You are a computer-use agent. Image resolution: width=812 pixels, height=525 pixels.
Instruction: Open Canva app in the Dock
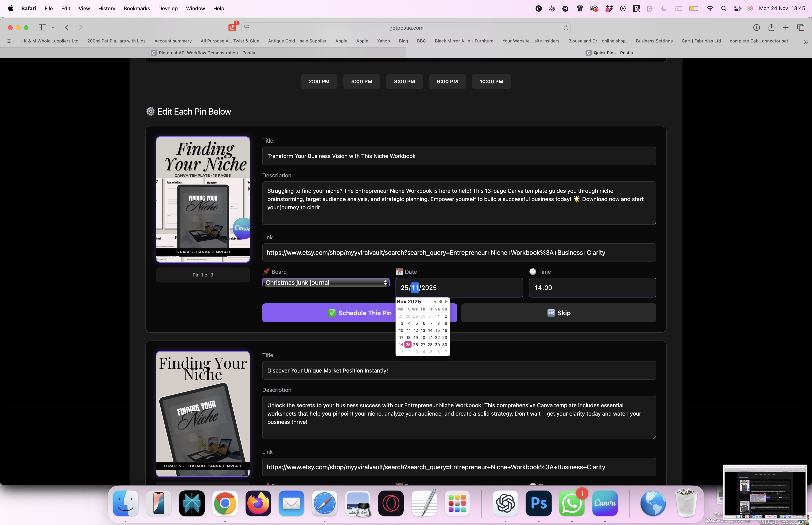pos(605,503)
